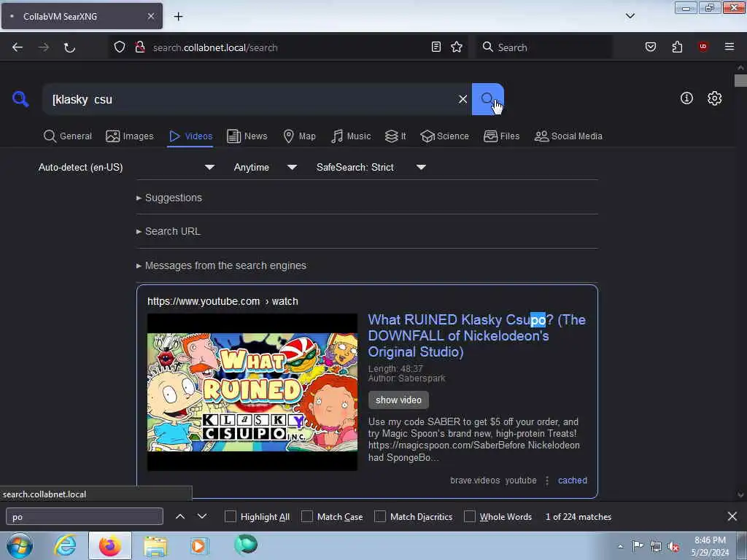Reload the current page
Image resolution: width=747 pixels, height=560 pixels.
[69, 47]
